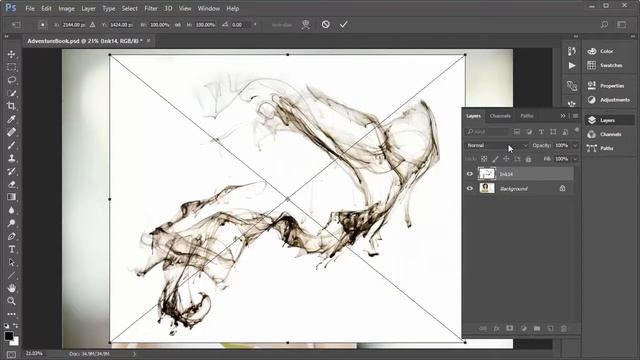Select the Lasso tool

pyautogui.click(x=11, y=80)
